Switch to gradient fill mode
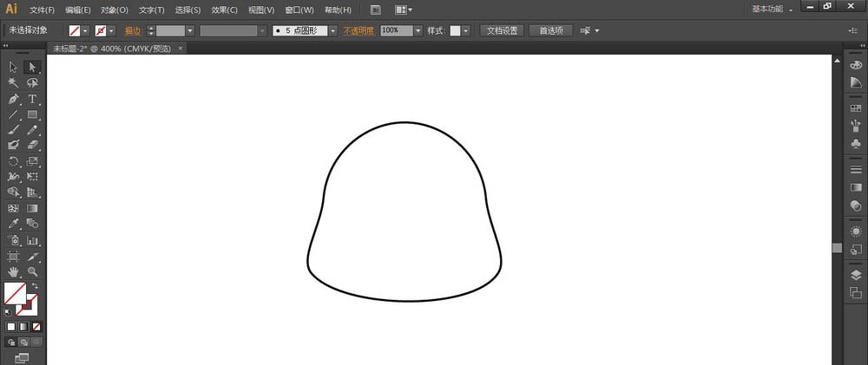Image resolution: width=868 pixels, height=365 pixels. (x=23, y=327)
